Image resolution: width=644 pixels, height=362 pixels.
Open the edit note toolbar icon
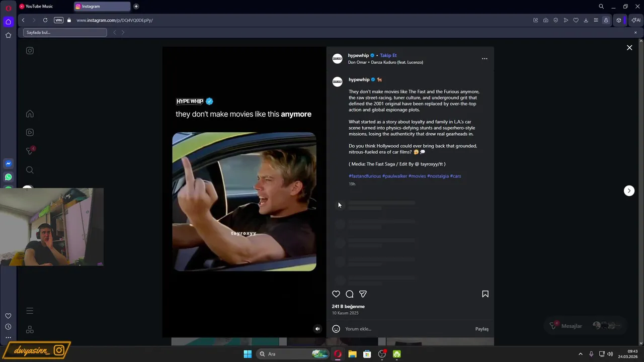point(536,20)
